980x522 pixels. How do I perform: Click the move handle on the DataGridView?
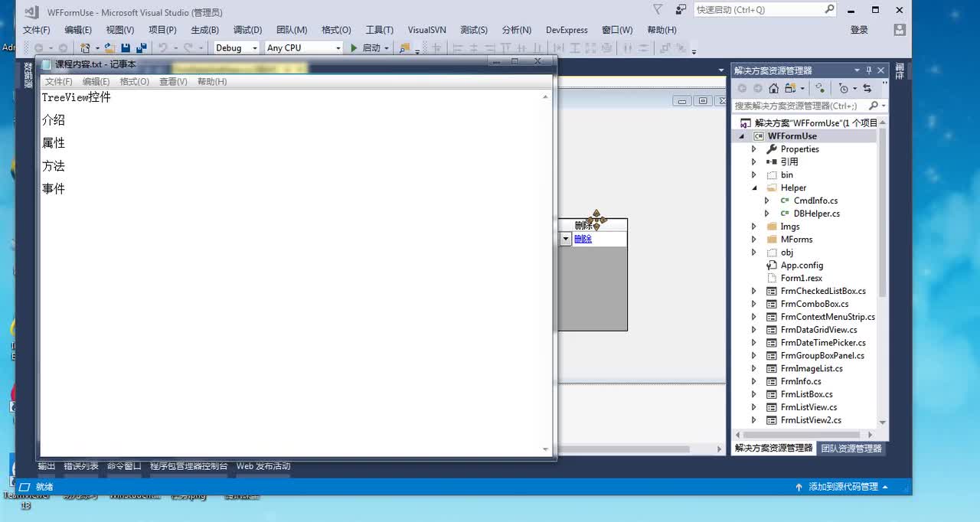596,220
